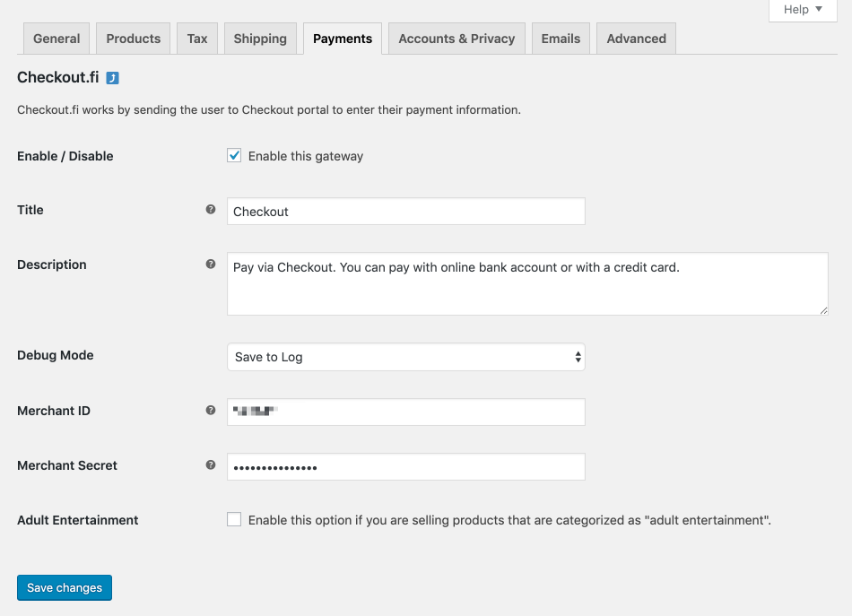852x616 pixels.
Task: Click the Enable / Disable row label
Action: tap(65, 156)
